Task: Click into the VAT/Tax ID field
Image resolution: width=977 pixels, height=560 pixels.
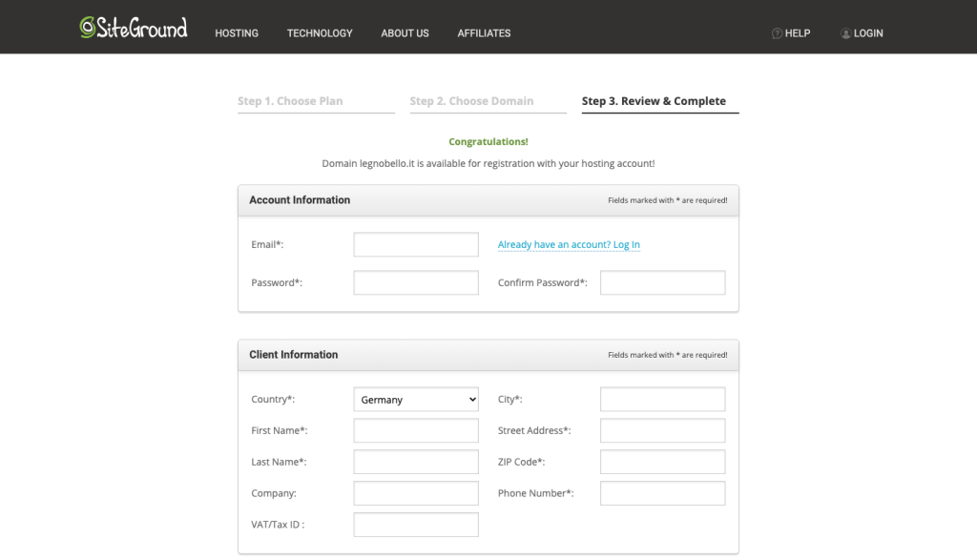Action: pyautogui.click(x=416, y=525)
